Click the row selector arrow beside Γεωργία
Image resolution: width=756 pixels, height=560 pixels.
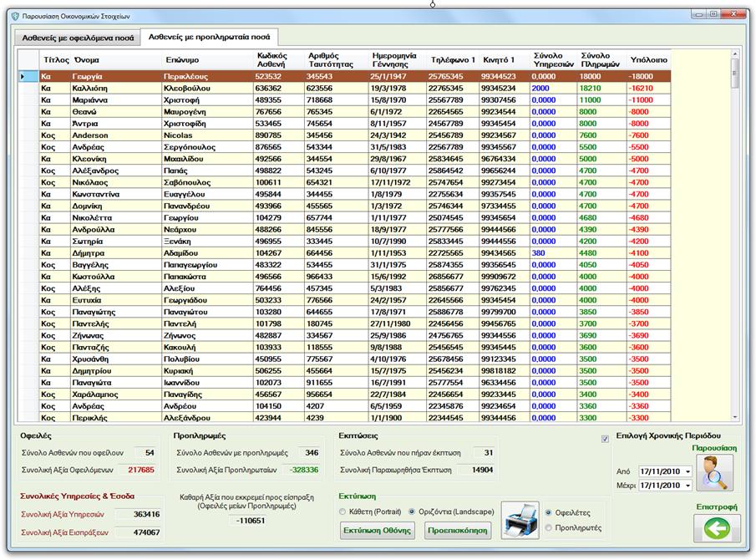pos(23,76)
